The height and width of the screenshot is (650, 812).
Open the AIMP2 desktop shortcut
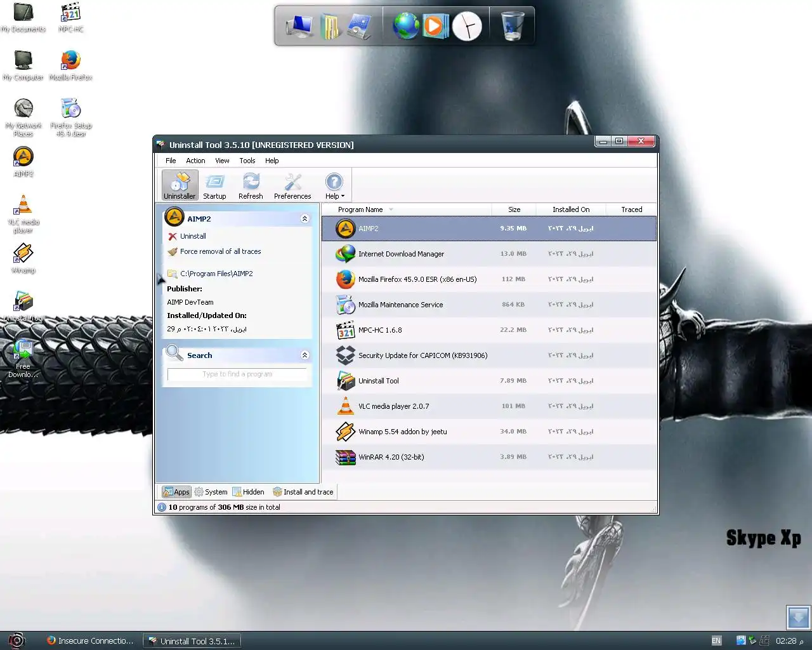coord(23,162)
